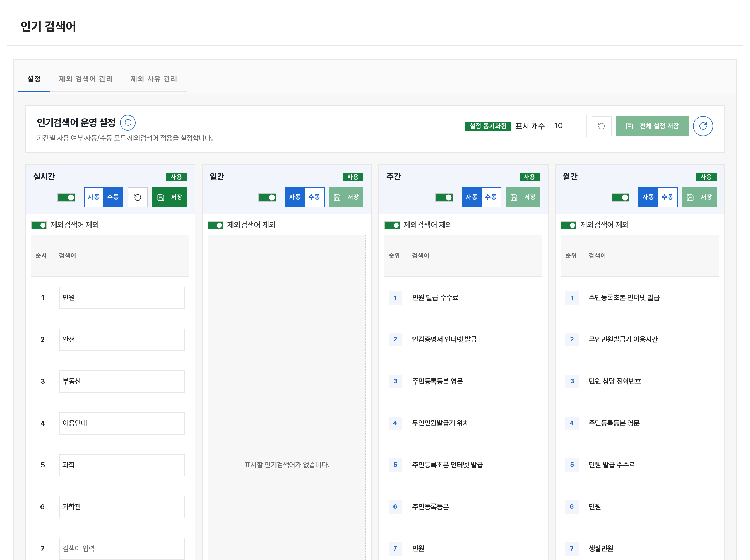Click the circular refresh icon at top right
Viewport: 750px width, 560px height.
[703, 126]
